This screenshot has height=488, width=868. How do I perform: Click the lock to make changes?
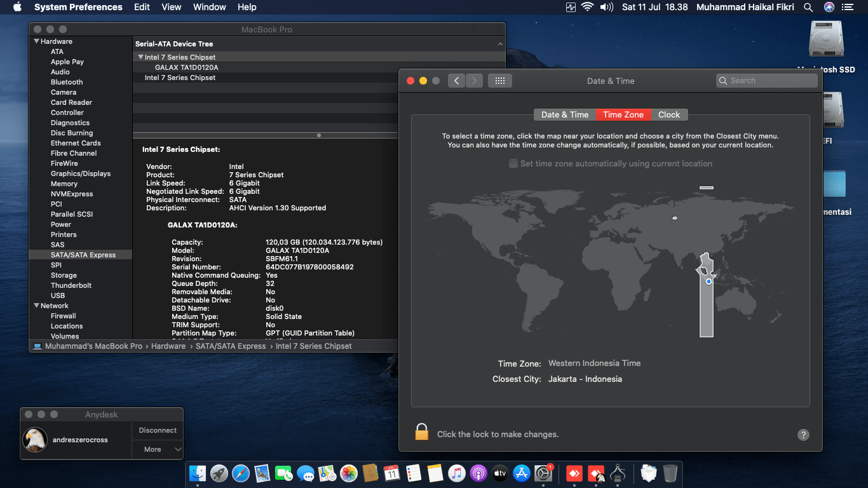point(422,433)
